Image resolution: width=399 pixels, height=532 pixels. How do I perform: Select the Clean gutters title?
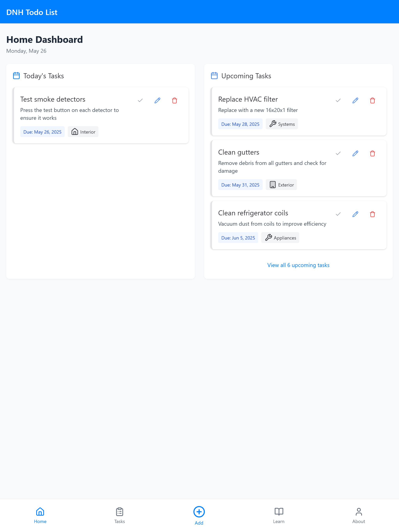238,152
